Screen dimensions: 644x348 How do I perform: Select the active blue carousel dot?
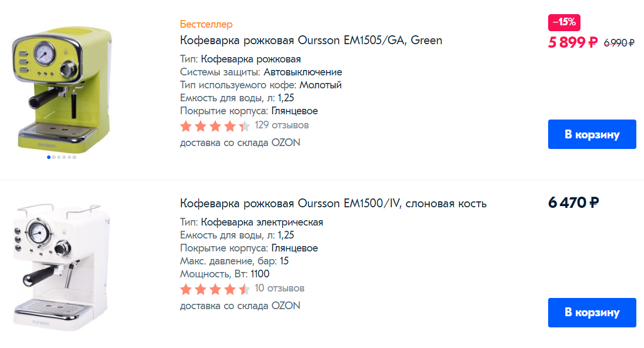tap(48, 157)
